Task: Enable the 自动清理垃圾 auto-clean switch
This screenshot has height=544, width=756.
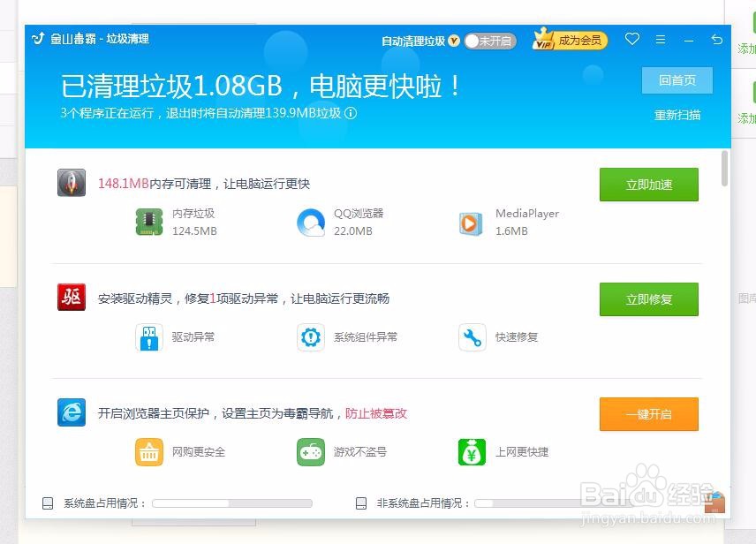Action: (x=490, y=41)
